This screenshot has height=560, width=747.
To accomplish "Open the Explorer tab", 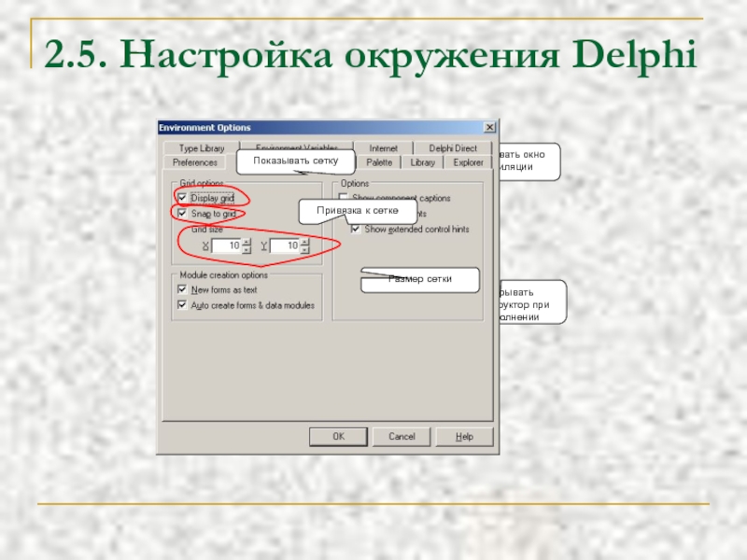I will pos(468,162).
